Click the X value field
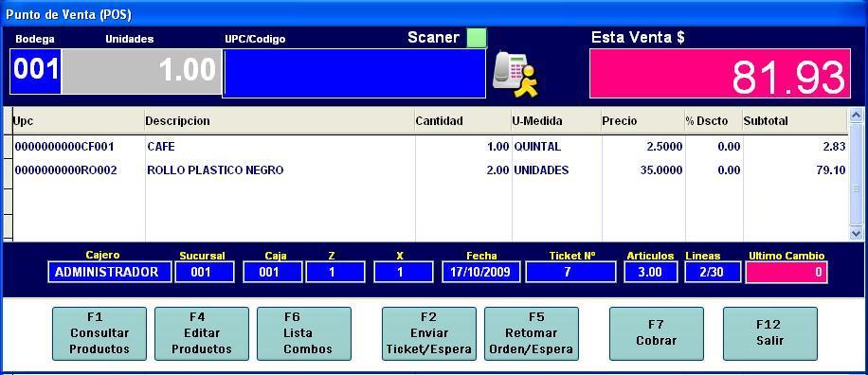Viewport: 868px width, 375px height. (x=403, y=272)
